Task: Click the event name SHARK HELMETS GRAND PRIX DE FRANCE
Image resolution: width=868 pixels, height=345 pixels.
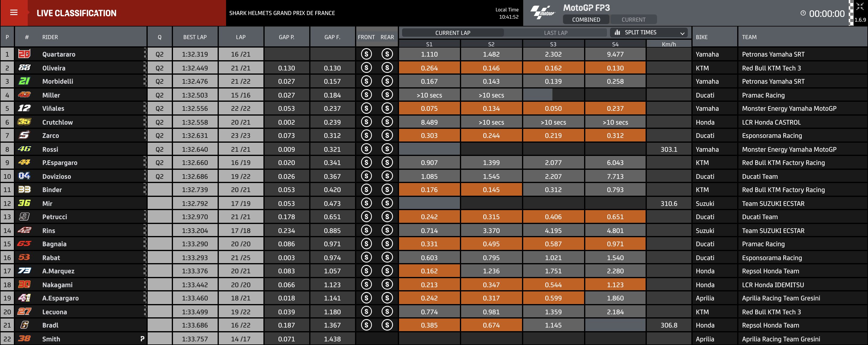Action: (282, 13)
